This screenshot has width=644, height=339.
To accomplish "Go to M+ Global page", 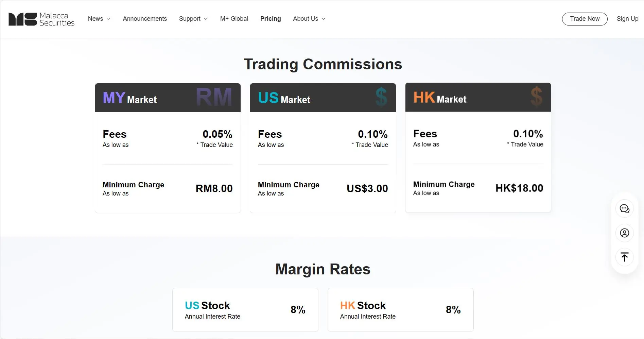I will [234, 19].
